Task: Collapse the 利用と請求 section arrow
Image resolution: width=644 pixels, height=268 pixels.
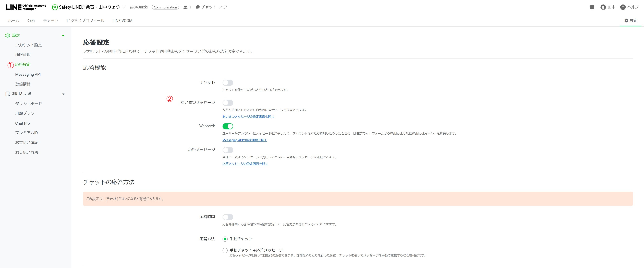Action: [x=63, y=94]
